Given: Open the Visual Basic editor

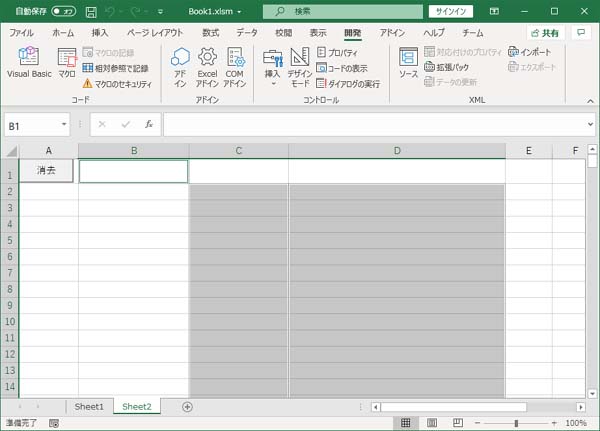Looking at the screenshot, I should [29, 63].
